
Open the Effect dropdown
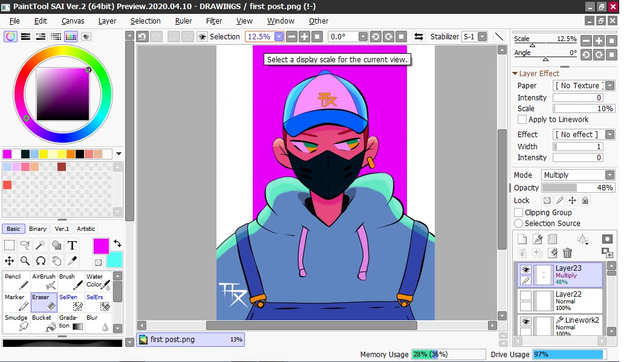[x=610, y=134]
